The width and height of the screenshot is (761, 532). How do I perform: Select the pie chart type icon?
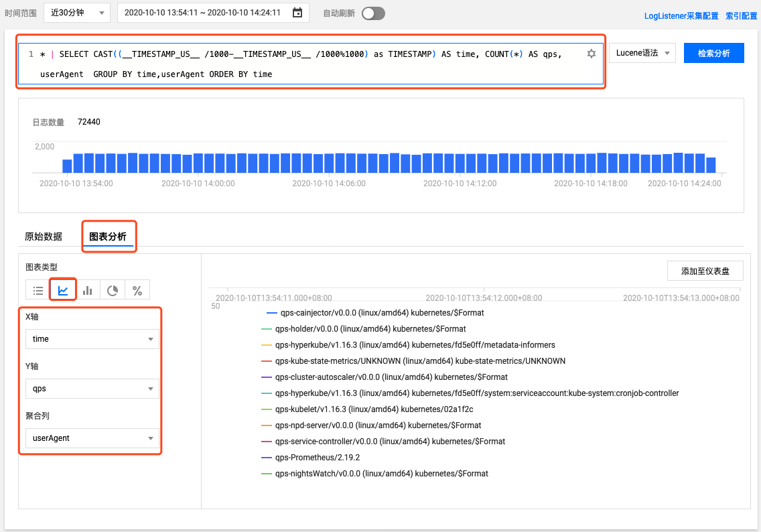coord(113,290)
